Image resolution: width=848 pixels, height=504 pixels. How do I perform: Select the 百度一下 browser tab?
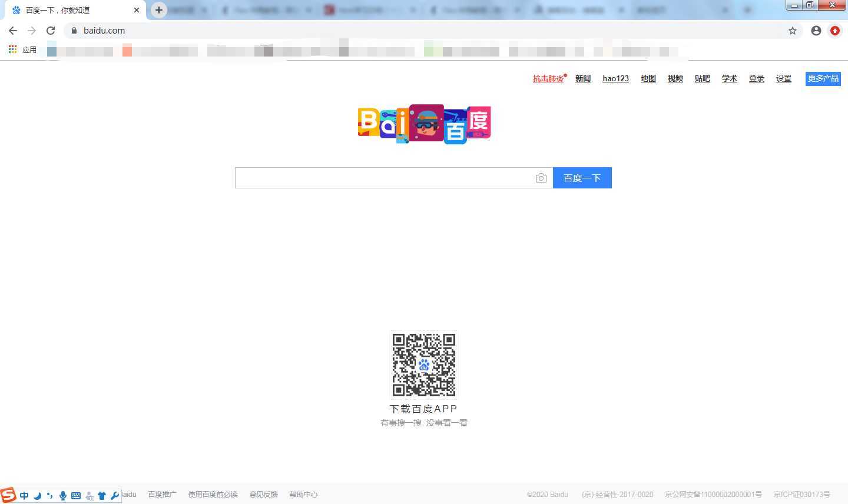tap(75, 10)
